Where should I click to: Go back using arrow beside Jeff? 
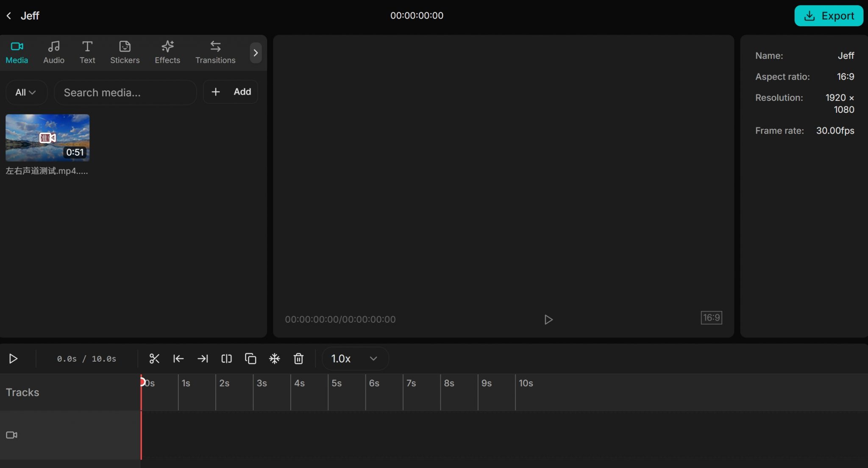9,16
